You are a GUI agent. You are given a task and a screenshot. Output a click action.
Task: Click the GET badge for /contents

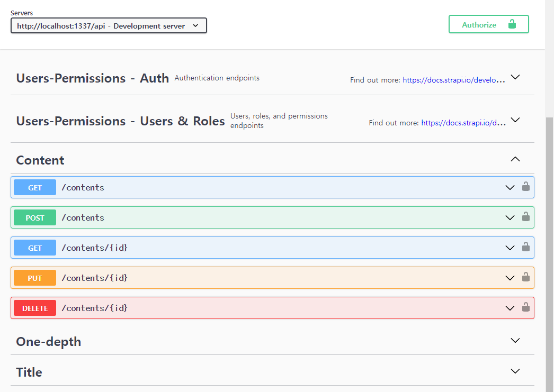35,187
